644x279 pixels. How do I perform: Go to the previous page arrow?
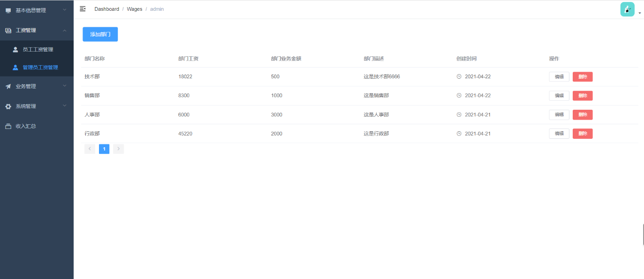pyautogui.click(x=90, y=149)
